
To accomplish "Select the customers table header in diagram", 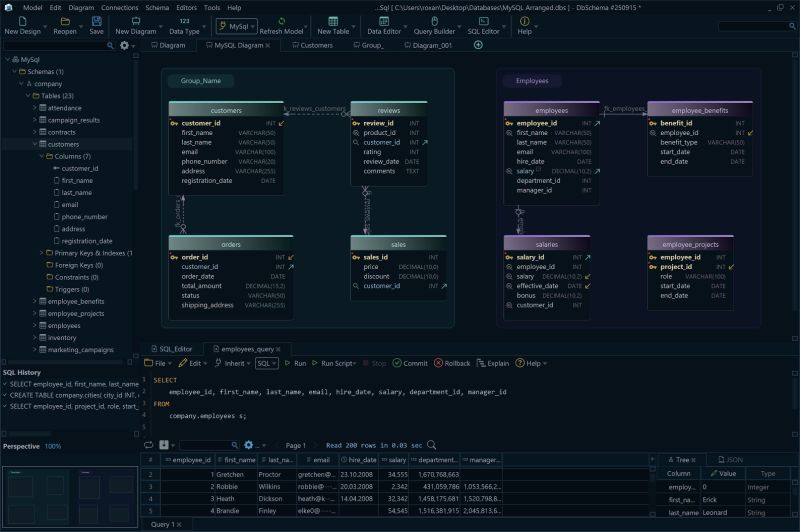I will pyautogui.click(x=226, y=110).
